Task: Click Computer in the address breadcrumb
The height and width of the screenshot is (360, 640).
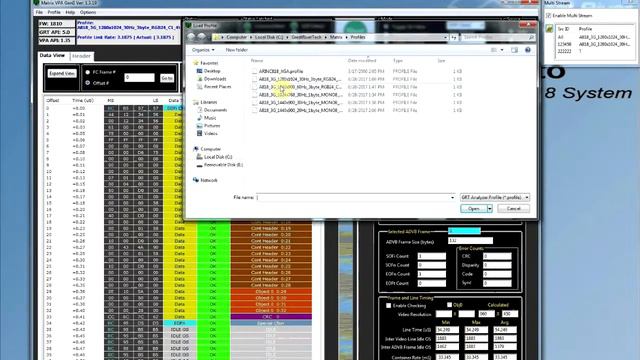Action: click(237, 37)
